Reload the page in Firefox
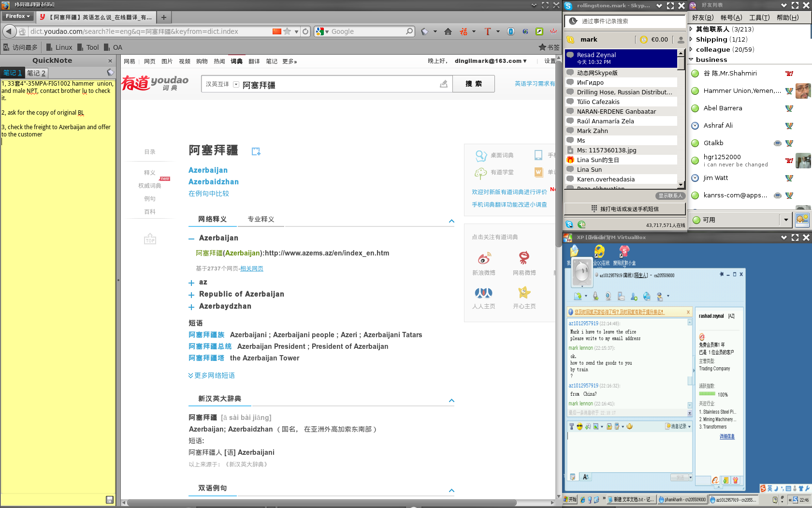Viewport: 812px width, 508px height. 305,31
